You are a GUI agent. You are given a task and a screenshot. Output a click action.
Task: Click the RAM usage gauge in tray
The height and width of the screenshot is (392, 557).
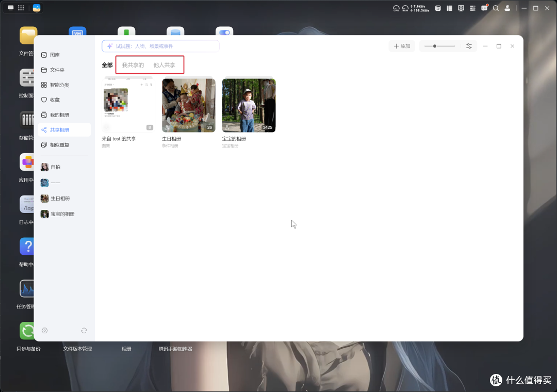tap(405, 8)
